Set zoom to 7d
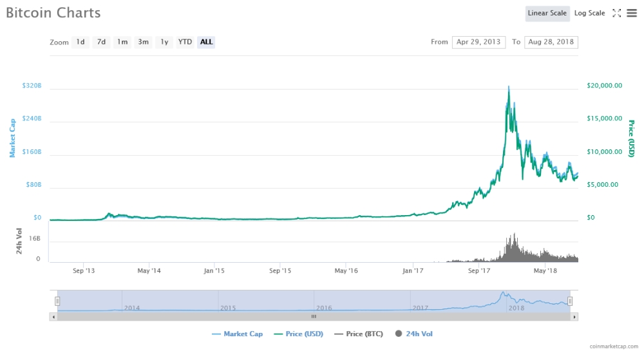644x351 pixels. [101, 42]
